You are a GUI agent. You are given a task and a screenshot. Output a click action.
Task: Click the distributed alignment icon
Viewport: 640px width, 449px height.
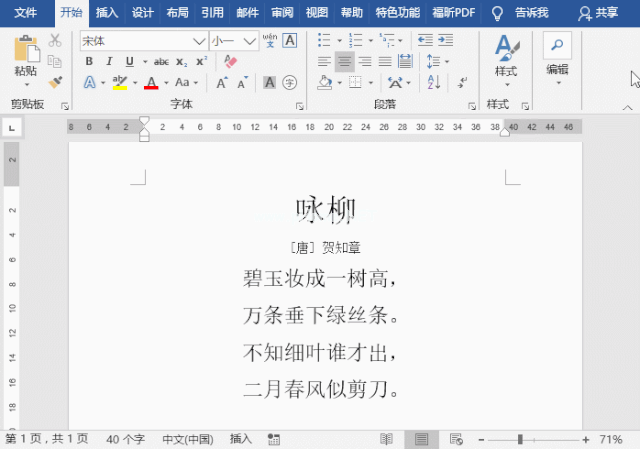pos(405,62)
